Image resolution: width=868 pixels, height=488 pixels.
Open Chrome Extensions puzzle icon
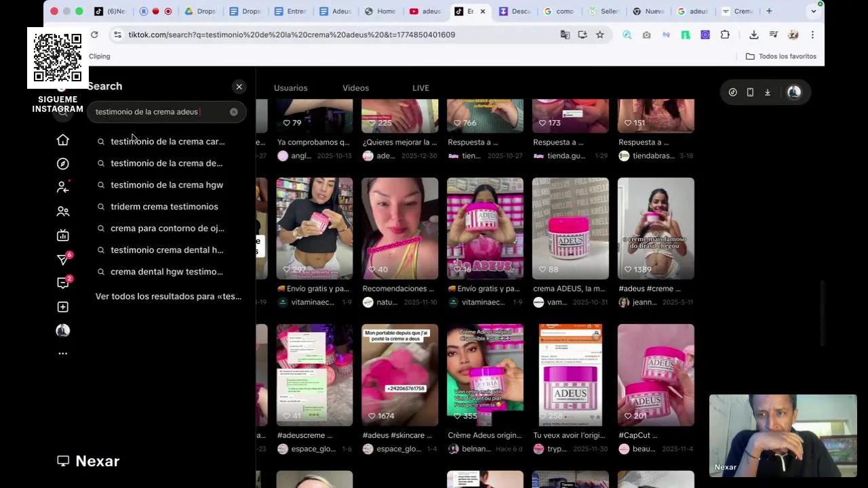coord(725,35)
